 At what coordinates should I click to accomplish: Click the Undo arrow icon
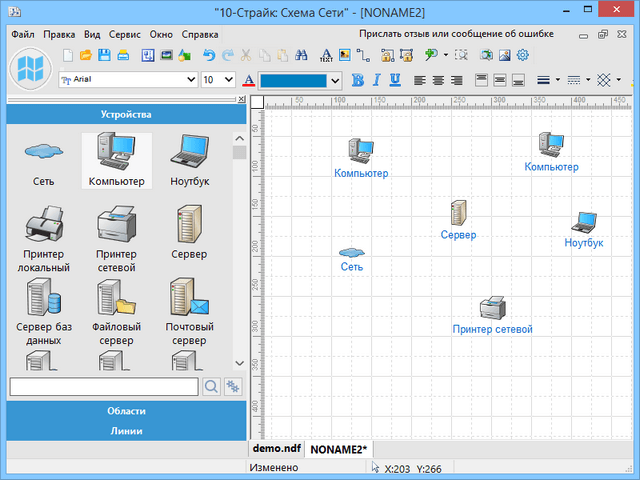click(208, 55)
